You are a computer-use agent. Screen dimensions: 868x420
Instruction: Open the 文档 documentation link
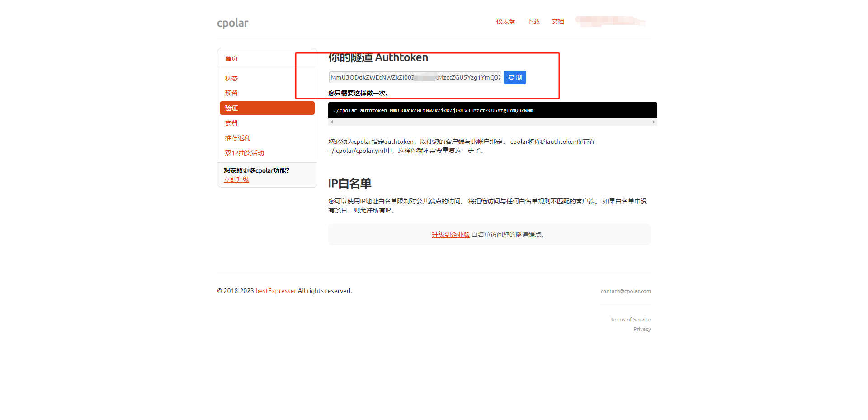557,21
